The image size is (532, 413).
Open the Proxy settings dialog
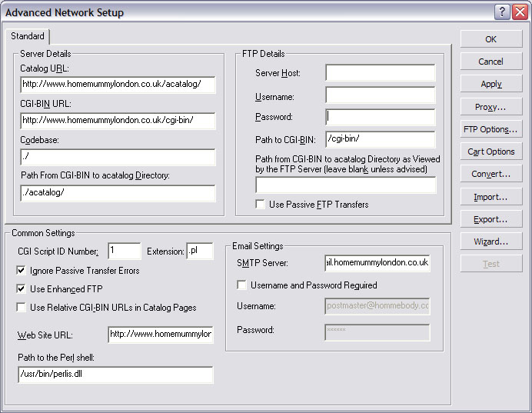[491, 107]
